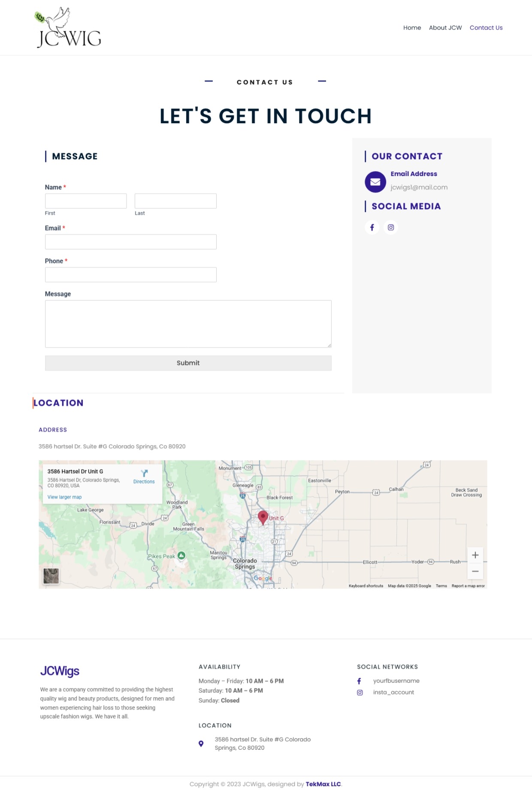Click the Pikes Peak green marker
The height and width of the screenshot is (791, 532).
(x=181, y=556)
